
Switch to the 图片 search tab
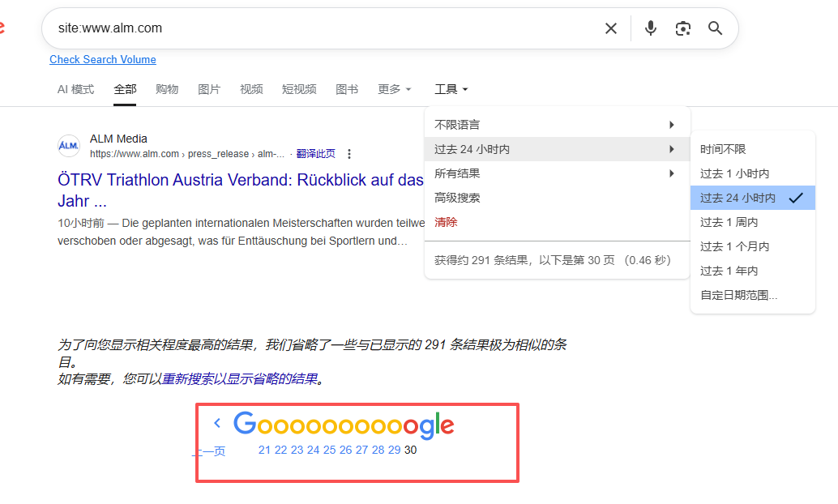209,89
